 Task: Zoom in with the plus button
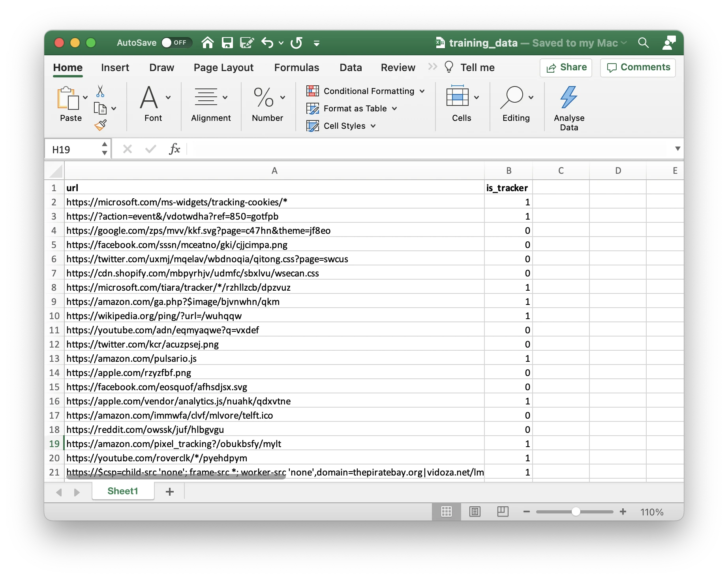point(623,511)
